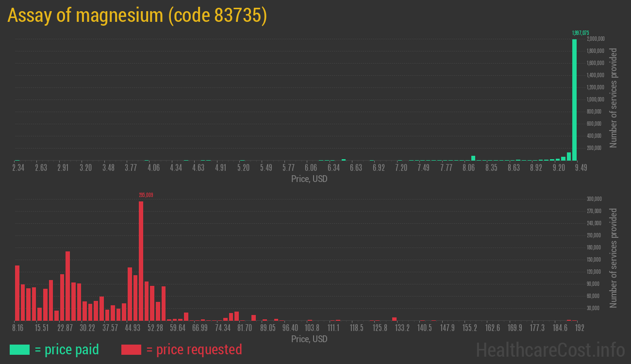
Task: Click the 300,000 y-axis tick label
Action: [x=594, y=199]
